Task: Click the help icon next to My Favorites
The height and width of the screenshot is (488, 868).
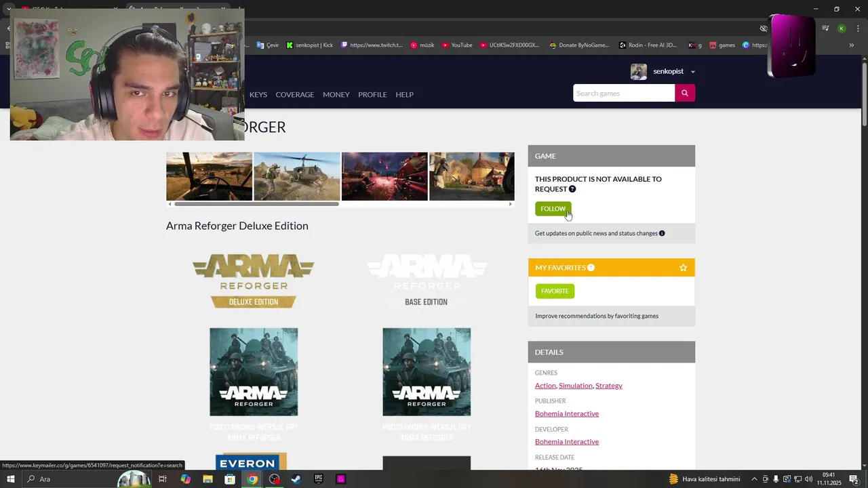Action: click(x=591, y=268)
